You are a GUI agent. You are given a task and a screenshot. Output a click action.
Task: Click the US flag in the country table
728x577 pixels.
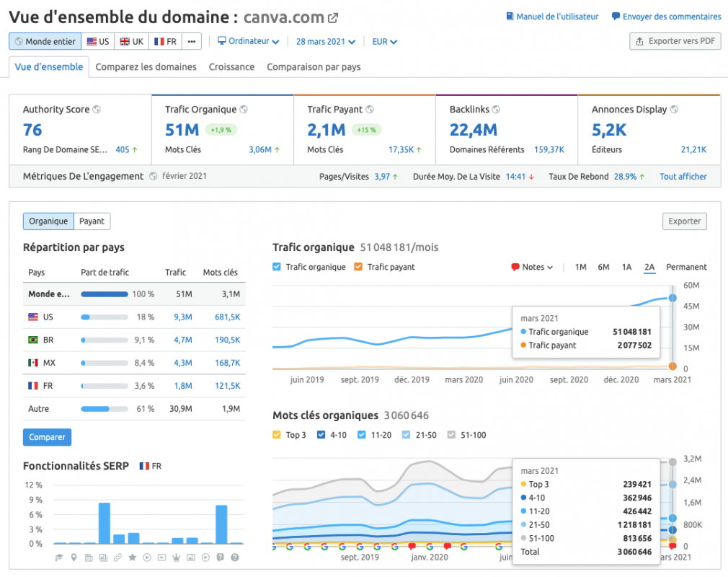(x=33, y=317)
